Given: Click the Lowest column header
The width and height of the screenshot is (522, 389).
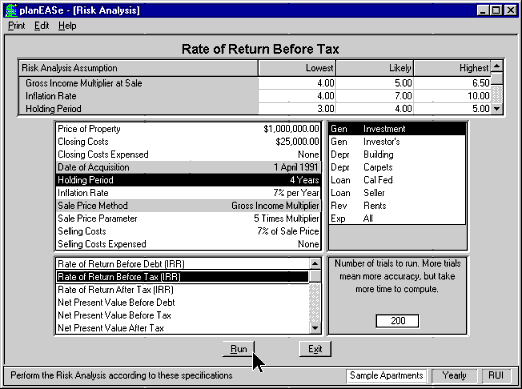Looking at the screenshot, I should pyautogui.click(x=297, y=68).
